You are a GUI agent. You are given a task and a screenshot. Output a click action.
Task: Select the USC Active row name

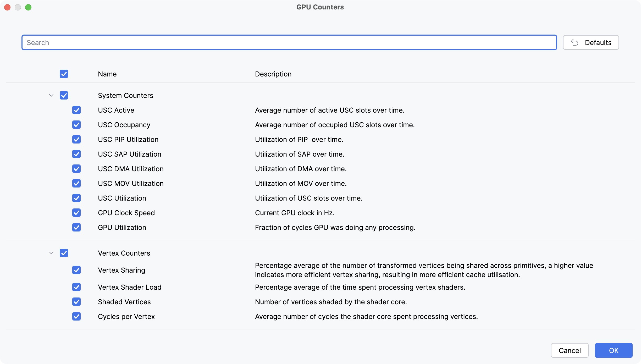click(116, 110)
